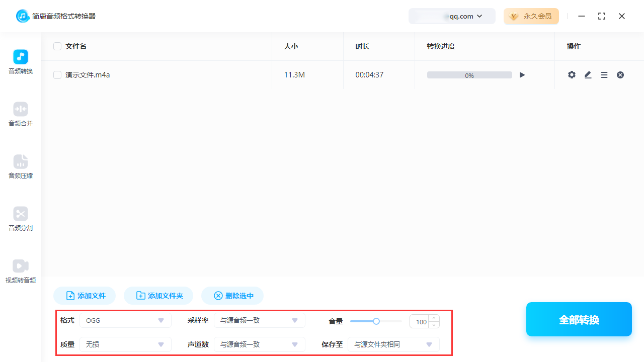The image size is (644, 362).
Task: Select the 音频转换 sidebar icon
Action: pos(20,61)
